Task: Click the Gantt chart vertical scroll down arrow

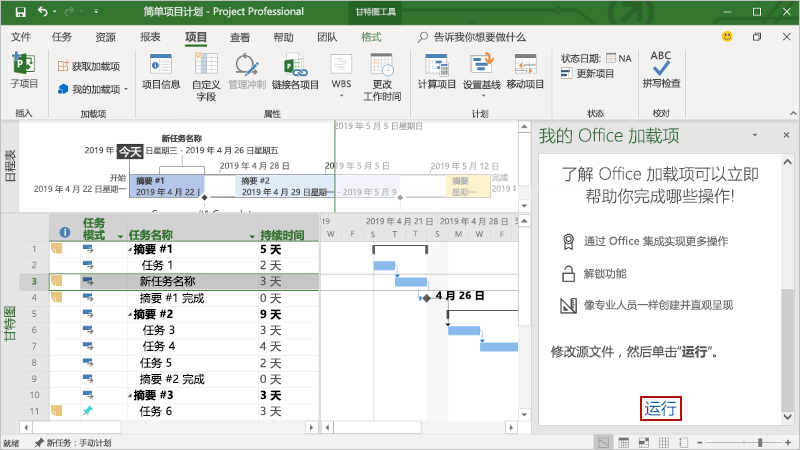Action: tap(524, 414)
